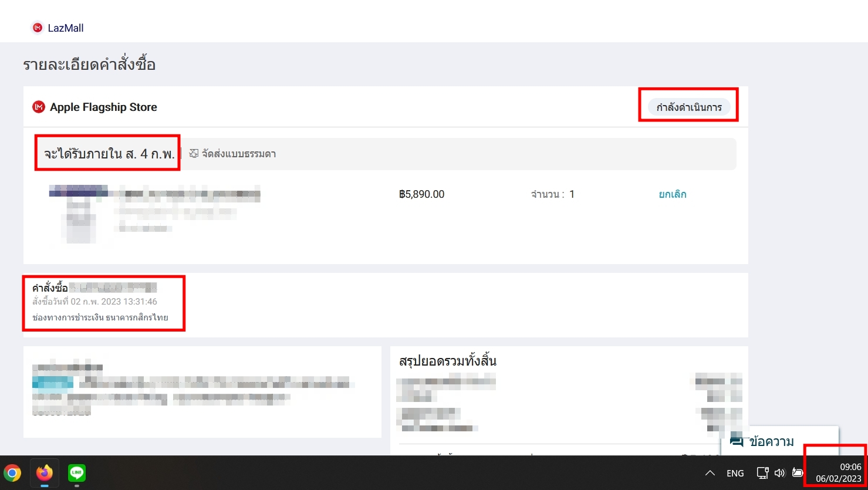Check the battery tray icon
The height and width of the screenshot is (490, 868).
(798, 473)
